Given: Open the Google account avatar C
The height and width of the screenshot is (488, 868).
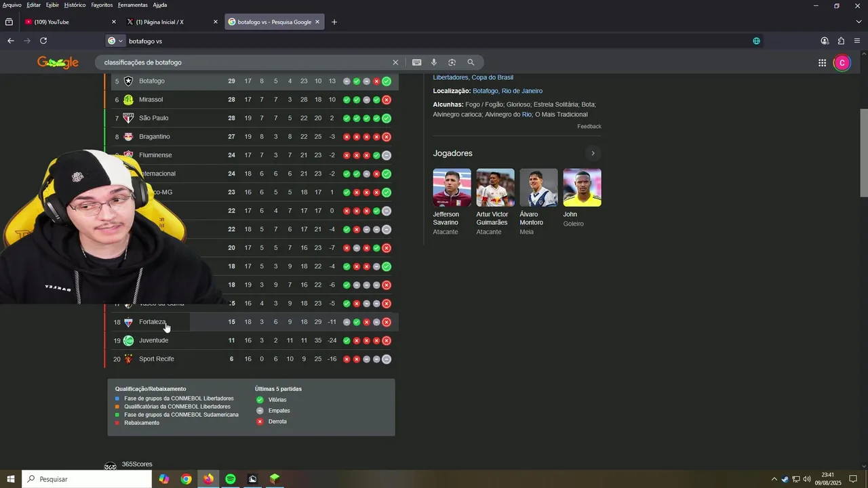Looking at the screenshot, I should (842, 63).
